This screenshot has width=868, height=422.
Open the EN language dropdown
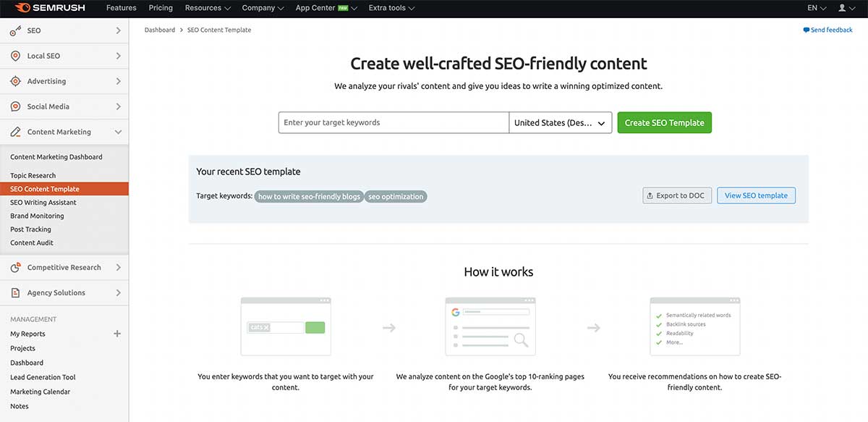pos(817,8)
